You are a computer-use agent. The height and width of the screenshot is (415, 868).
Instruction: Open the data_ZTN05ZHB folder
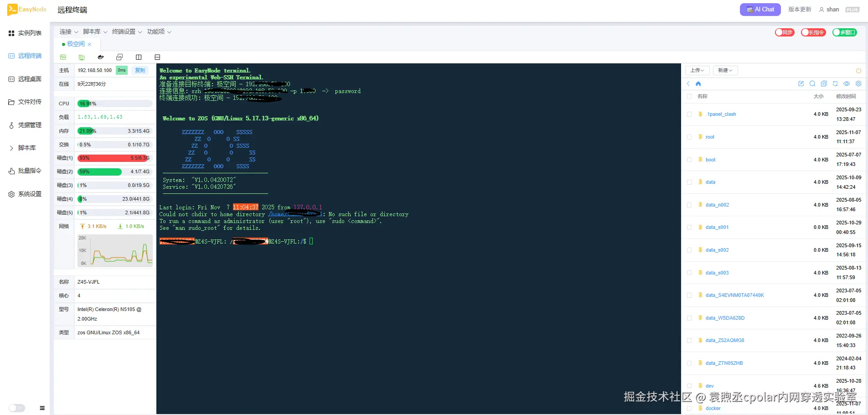pos(724,363)
